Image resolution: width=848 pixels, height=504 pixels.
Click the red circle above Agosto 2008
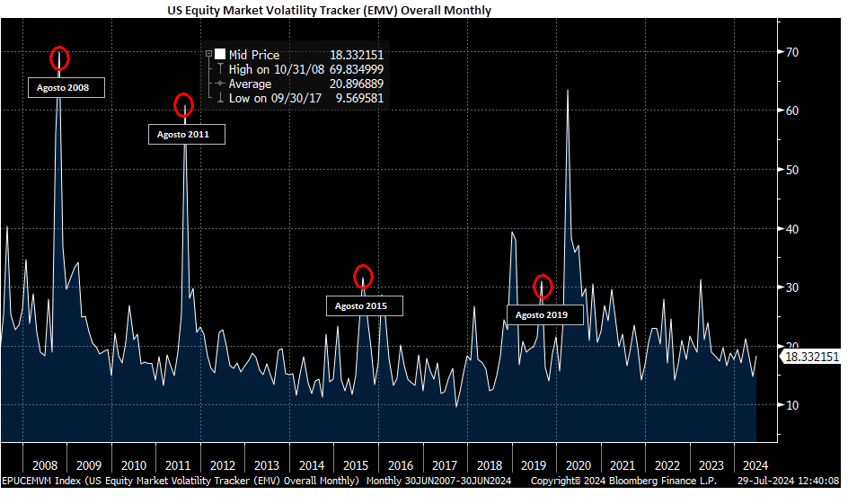(59, 58)
